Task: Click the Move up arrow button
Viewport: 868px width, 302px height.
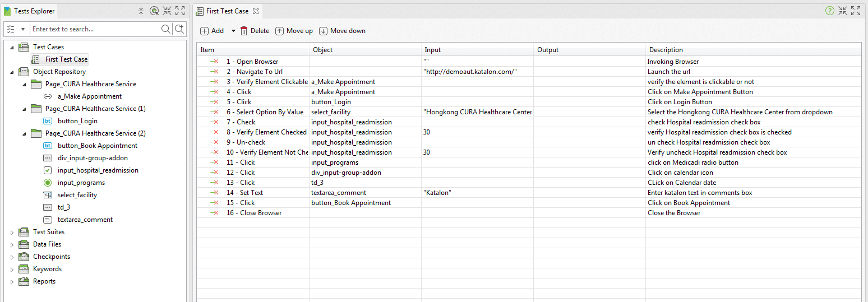Action: [x=294, y=31]
